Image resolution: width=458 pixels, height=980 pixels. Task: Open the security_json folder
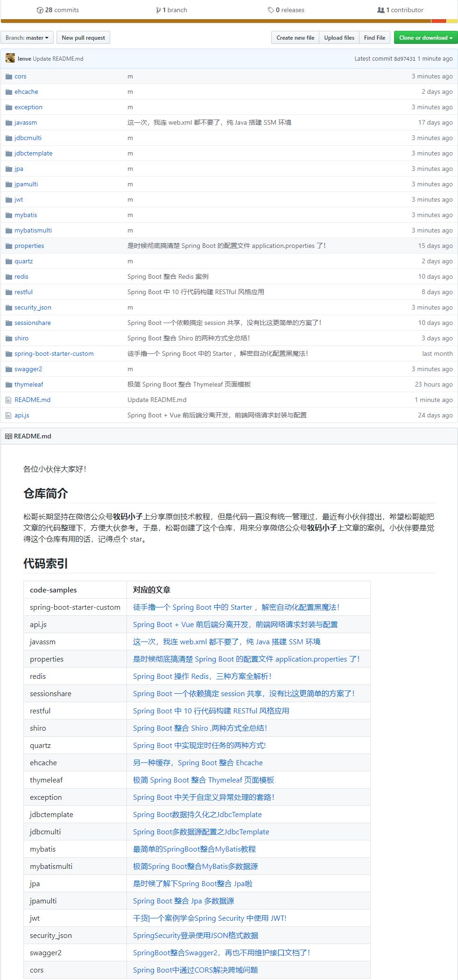[33, 308]
